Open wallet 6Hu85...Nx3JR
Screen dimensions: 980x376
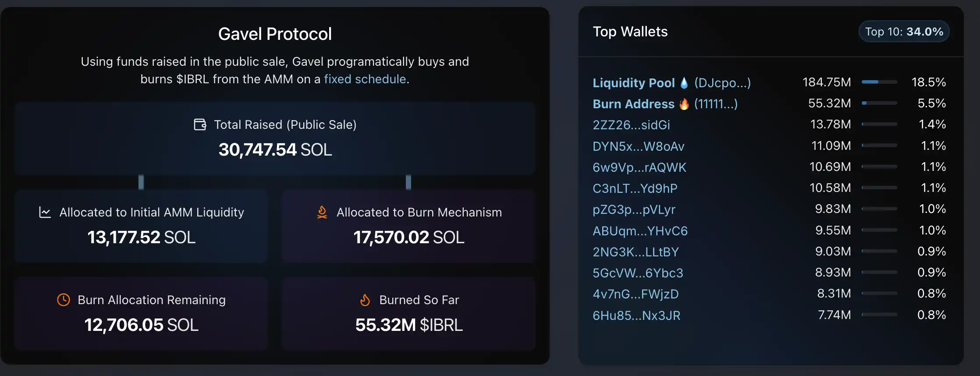(x=636, y=316)
